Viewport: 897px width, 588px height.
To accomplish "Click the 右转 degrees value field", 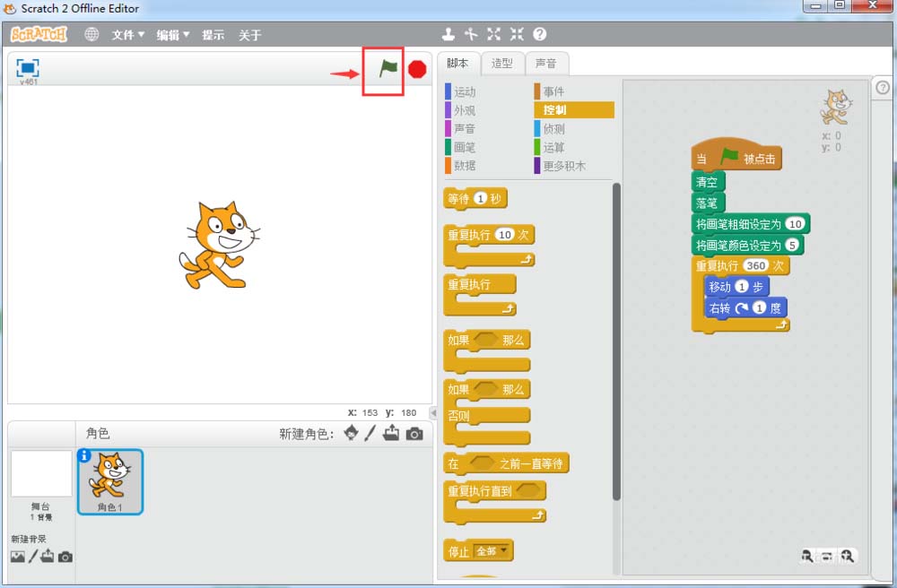I will (759, 308).
